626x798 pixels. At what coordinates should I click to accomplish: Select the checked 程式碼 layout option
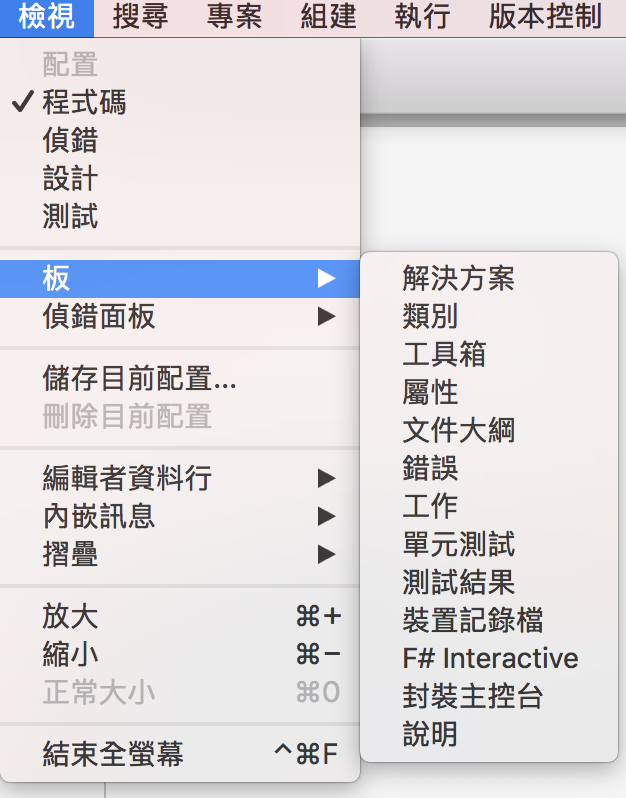tap(180, 102)
